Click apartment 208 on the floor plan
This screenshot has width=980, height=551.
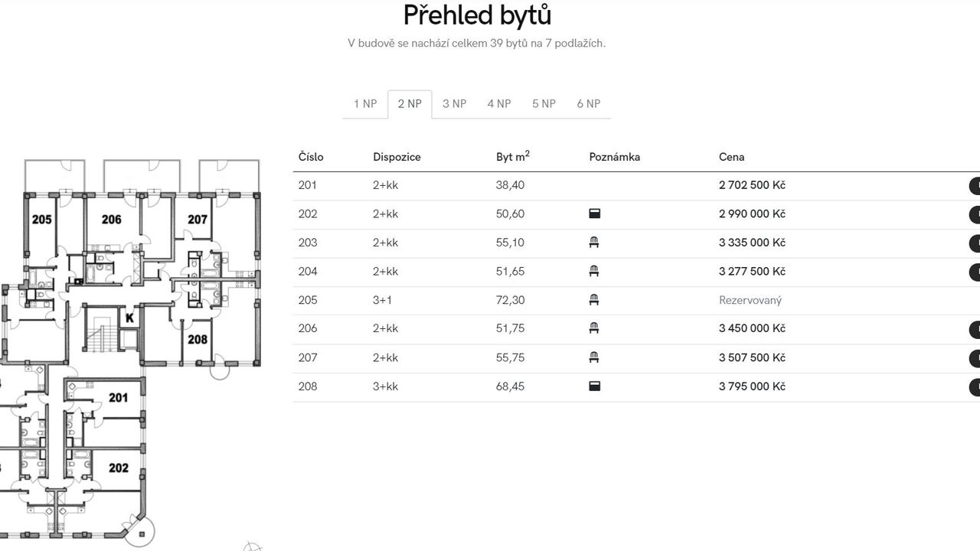(198, 339)
